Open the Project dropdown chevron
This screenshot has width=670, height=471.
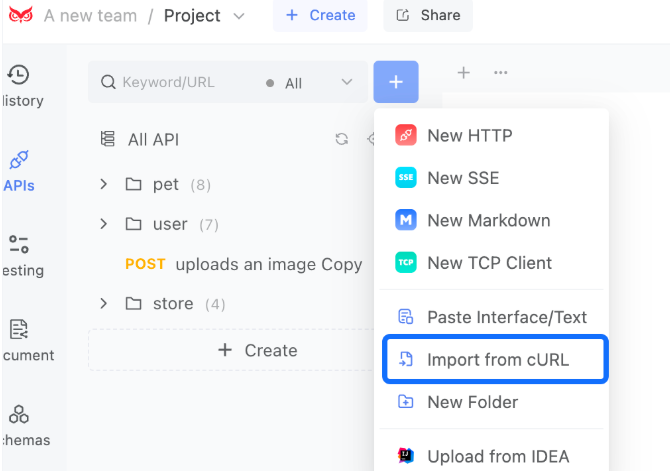point(239,17)
